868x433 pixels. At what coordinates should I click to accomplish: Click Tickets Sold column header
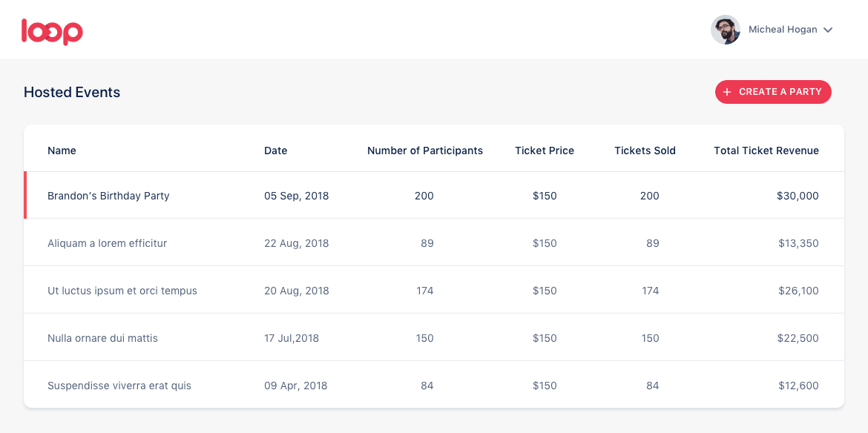pyautogui.click(x=645, y=151)
